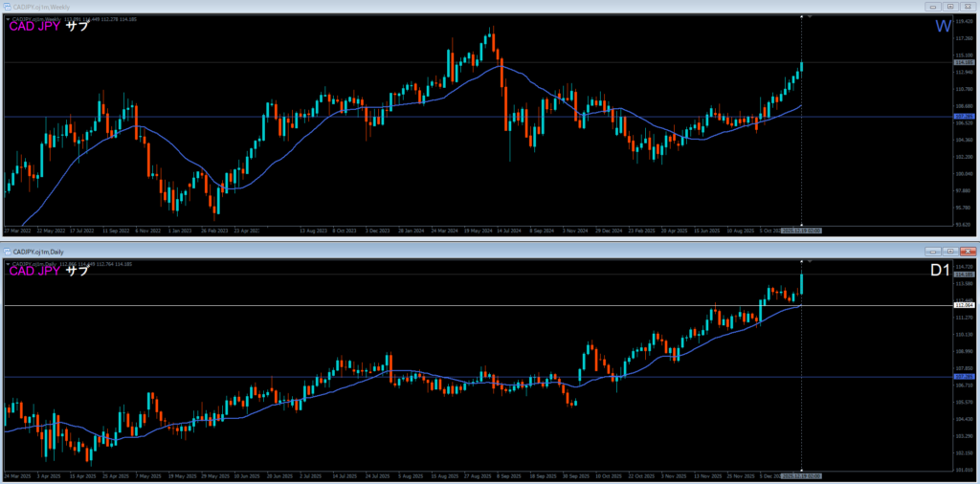This screenshot has height=484, width=980.
Task: Select the white サブ label on the Daily chart
Action: pyautogui.click(x=77, y=272)
